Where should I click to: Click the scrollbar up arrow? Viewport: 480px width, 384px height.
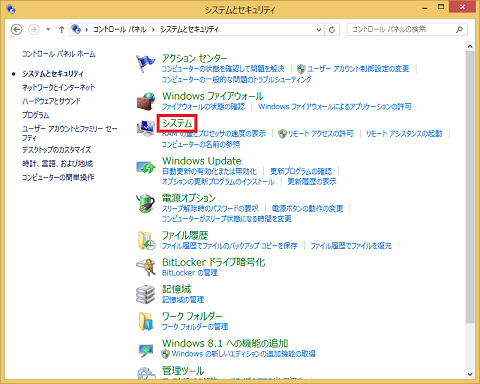[x=470, y=46]
